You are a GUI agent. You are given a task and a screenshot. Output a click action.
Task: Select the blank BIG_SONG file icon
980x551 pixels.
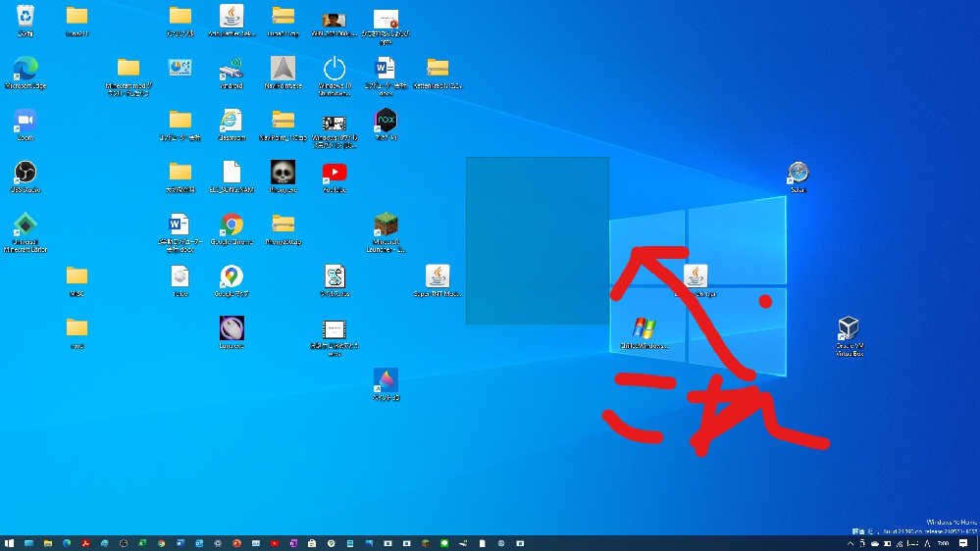pos(232,176)
